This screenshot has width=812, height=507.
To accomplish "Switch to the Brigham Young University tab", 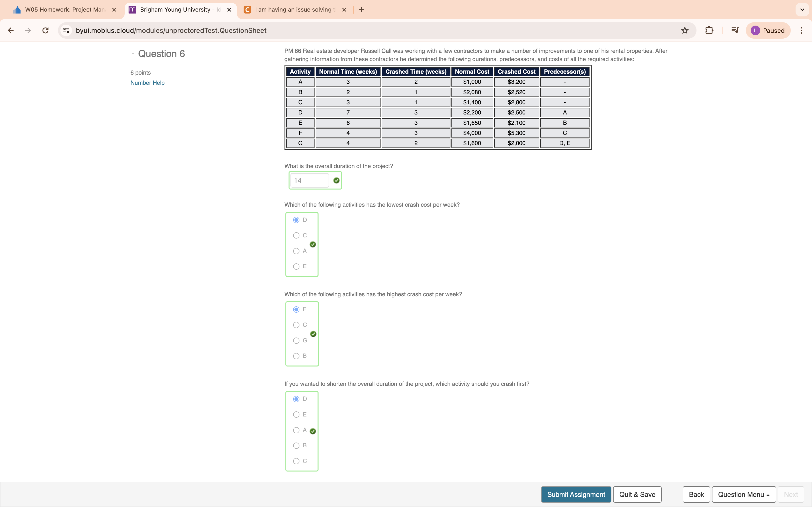I will point(174,9).
